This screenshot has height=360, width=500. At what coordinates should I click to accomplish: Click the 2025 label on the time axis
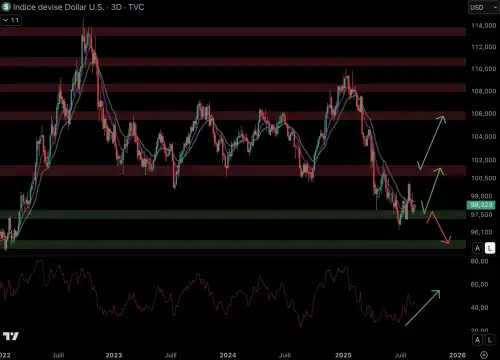click(343, 355)
